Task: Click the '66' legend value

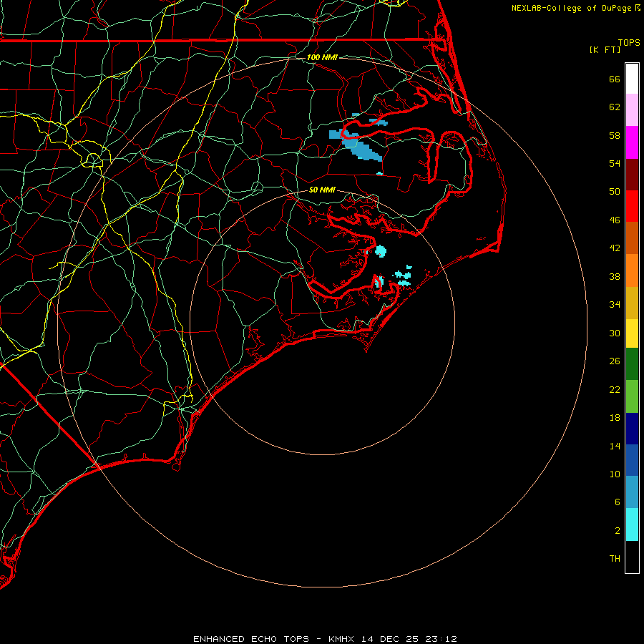Action: click(x=615, y=79)
